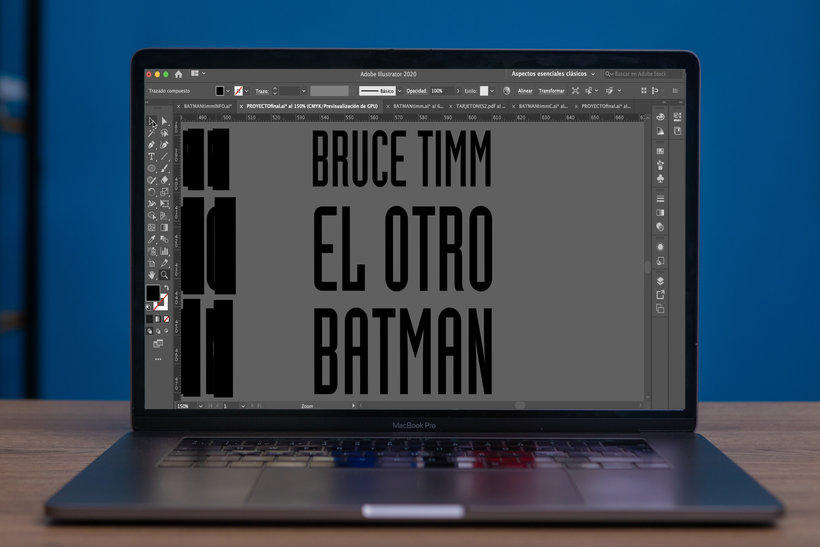Select the Slice tool
Viewport: 820px width, 547px height.
(x=164, y=263)
